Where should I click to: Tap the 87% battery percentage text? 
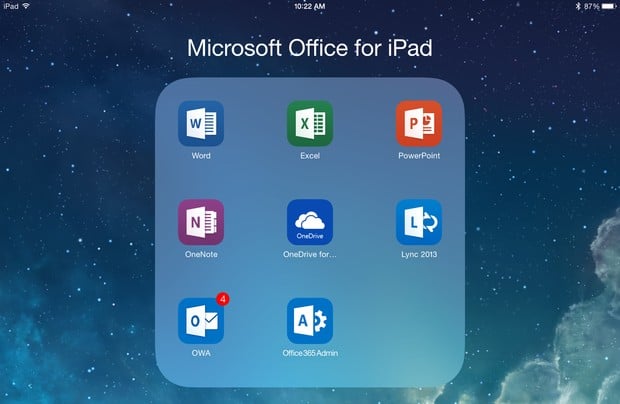[592, 6]
